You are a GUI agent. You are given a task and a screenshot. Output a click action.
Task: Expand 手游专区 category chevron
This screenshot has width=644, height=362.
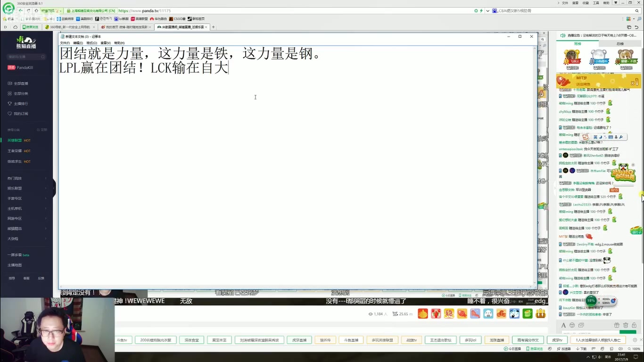pos(46,198)
